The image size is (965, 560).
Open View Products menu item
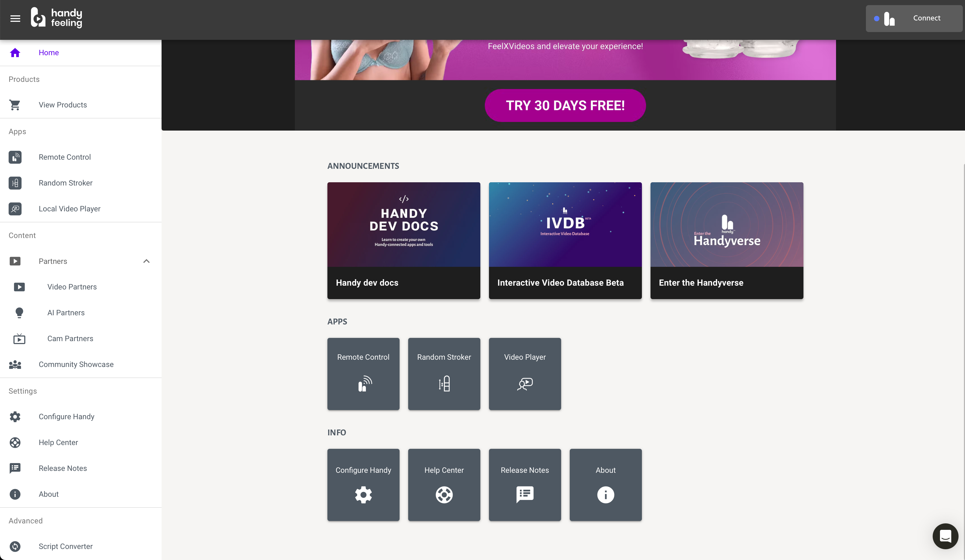(x=81, y=105)
